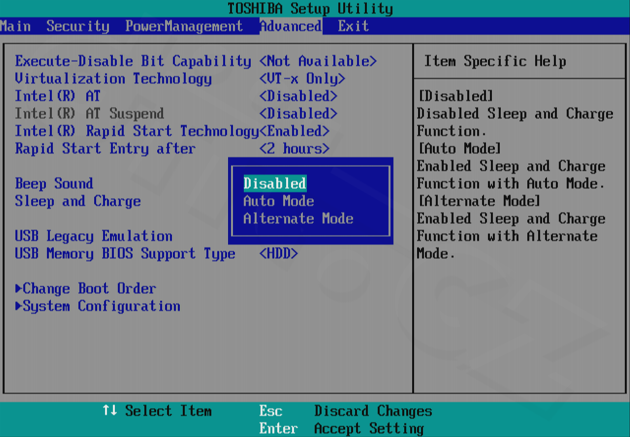Select greyed Intel(R) AT Suspend row
Viewport: 630px width, 437px height.
pos(89,114)
